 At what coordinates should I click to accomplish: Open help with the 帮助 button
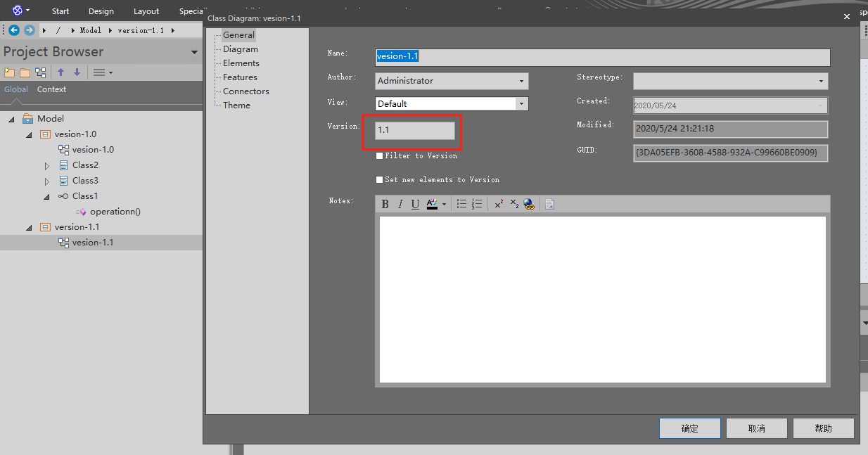point(824,428)
